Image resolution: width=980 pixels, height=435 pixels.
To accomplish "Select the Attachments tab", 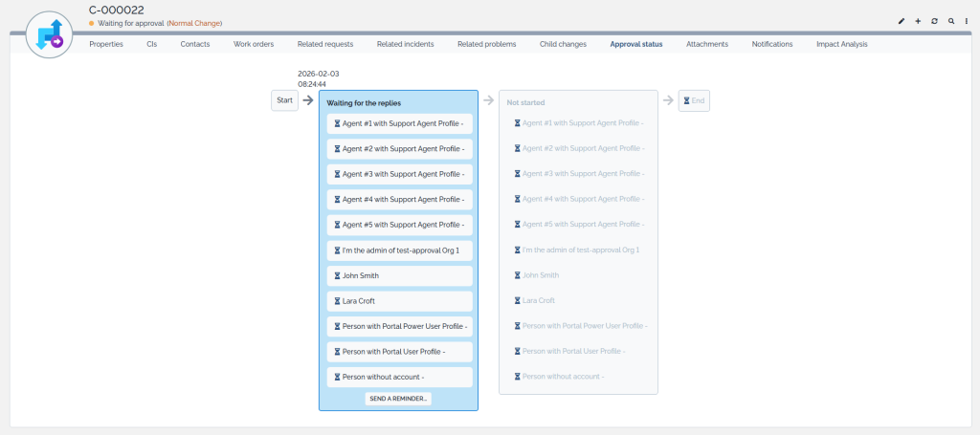I will 707,44.
